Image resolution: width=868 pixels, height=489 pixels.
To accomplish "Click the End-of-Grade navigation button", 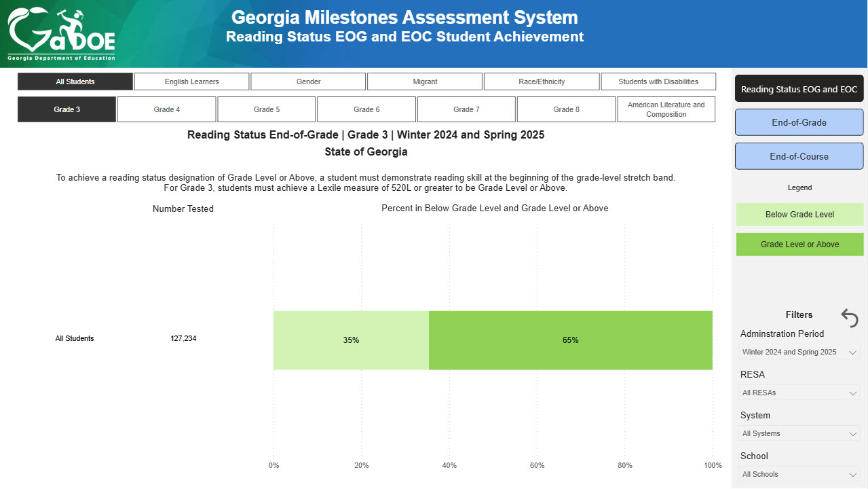I will pos(799,122).
